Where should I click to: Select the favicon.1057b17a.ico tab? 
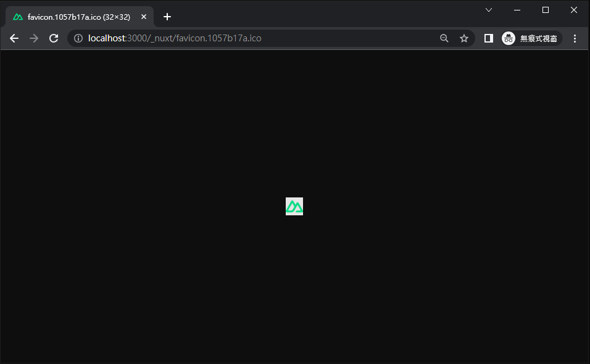(80, 17)
